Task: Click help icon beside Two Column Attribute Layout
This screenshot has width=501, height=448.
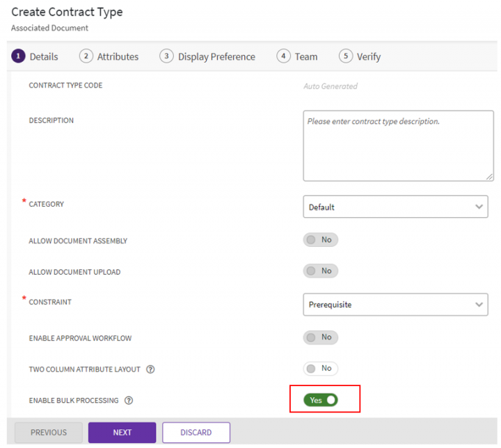Action: point(150,369)
